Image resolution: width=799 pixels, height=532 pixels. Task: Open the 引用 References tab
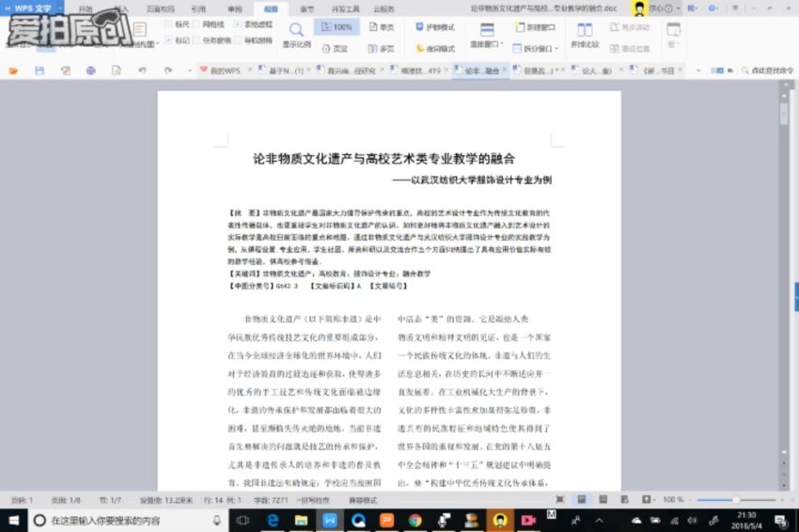pos(198,8)
